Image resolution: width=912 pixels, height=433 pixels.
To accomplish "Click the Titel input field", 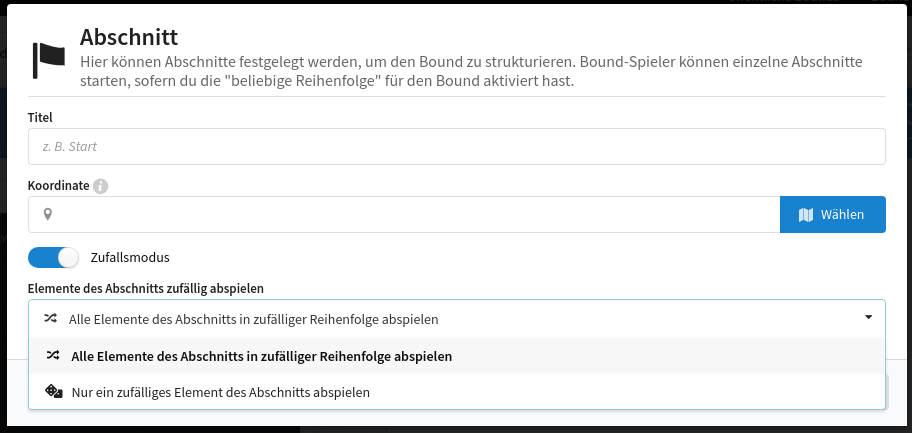I will tap(457, 146).
